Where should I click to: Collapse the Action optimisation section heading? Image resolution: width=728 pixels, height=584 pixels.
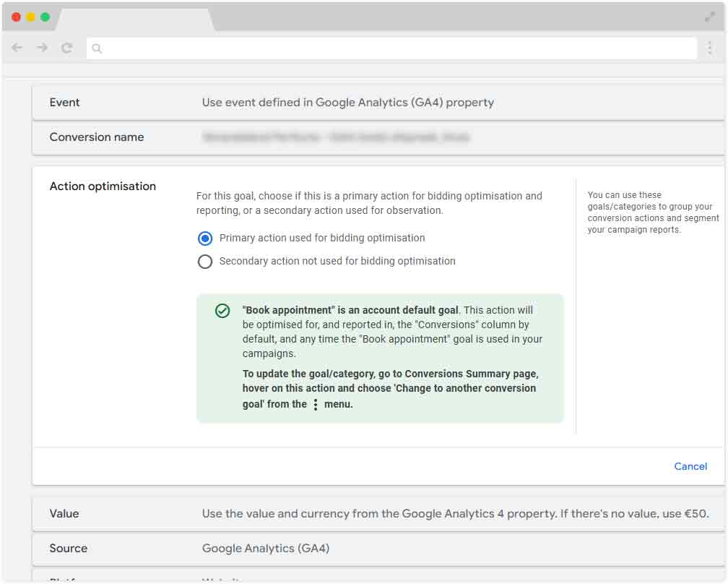coord(103,186)
